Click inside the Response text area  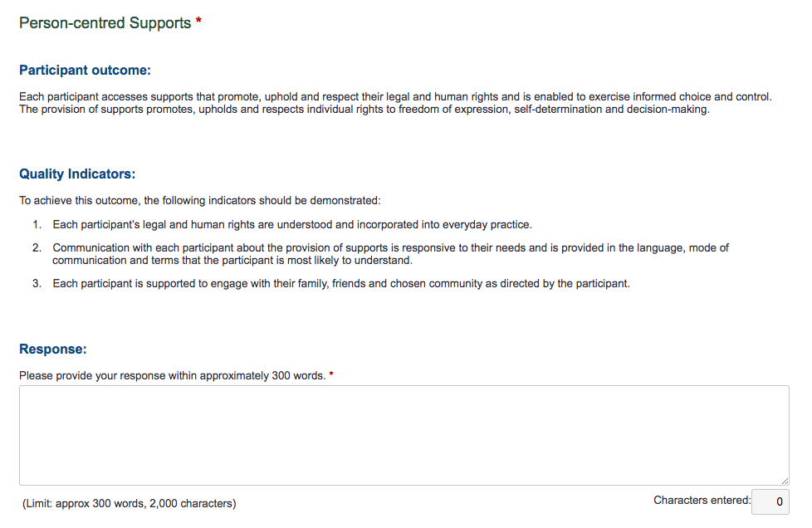(x=404, y=435)
